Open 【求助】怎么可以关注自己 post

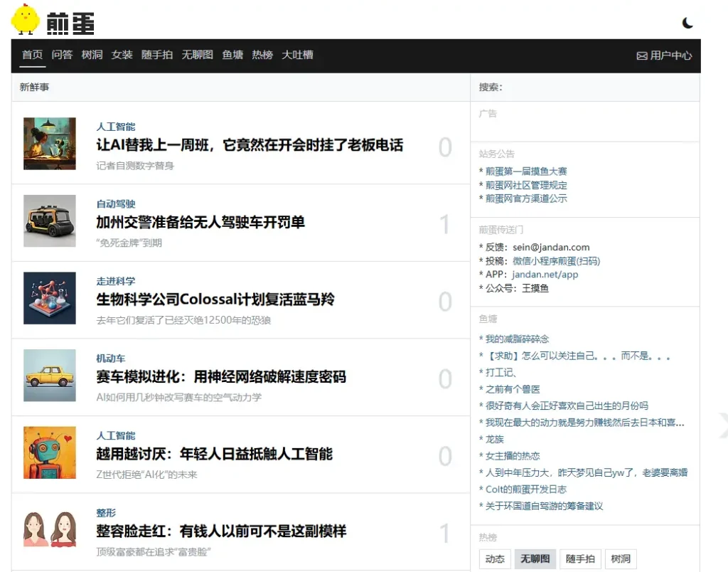[577, 356]
